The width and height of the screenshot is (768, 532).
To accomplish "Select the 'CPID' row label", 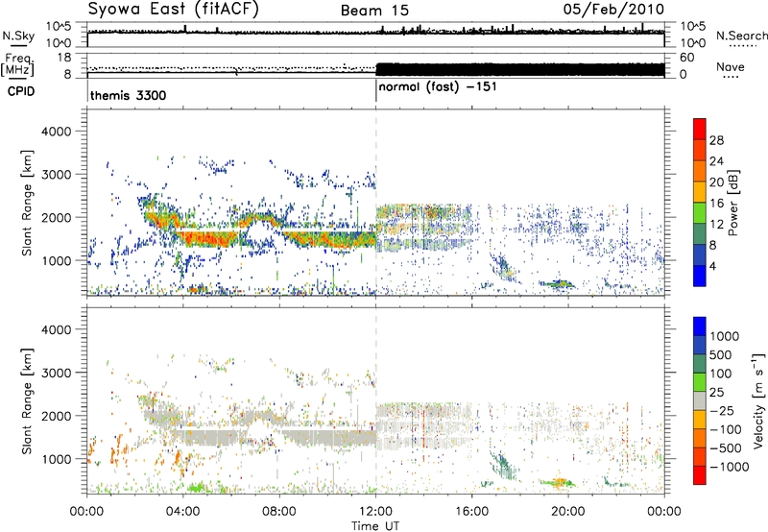I will click(x=21, y=91).
